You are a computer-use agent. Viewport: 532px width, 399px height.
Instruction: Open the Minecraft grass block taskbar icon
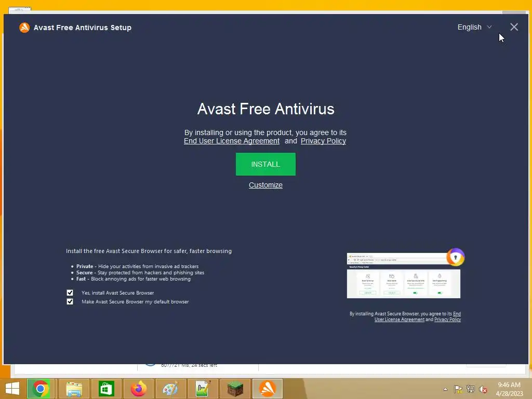coord(235,389)
